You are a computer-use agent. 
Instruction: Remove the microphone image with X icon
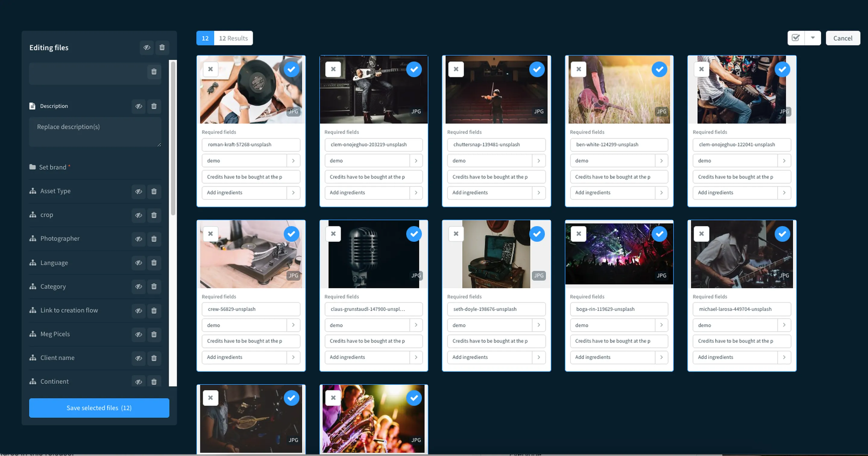tap(333, 234)
